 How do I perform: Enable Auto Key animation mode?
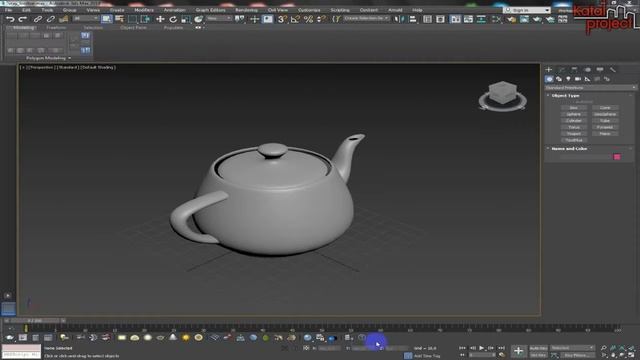(538, 348)
